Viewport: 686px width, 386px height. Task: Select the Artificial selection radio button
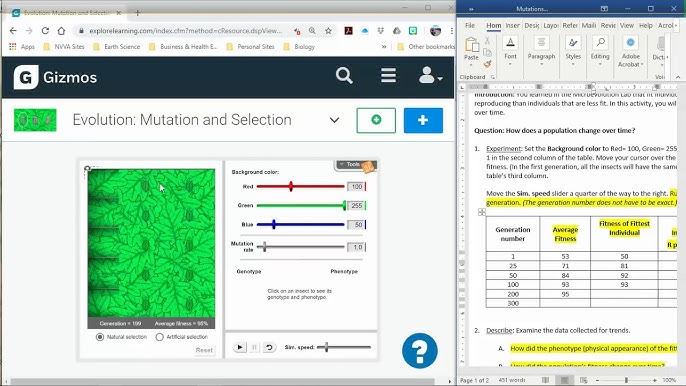[x=159, y=337]
